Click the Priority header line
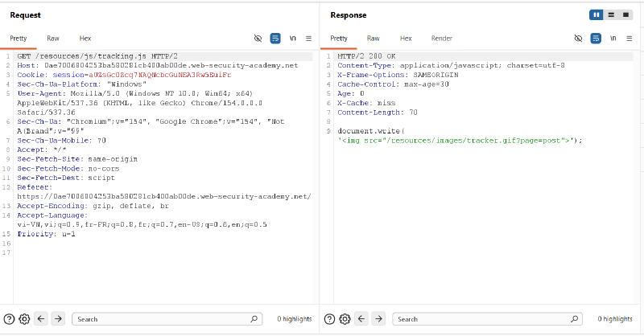The height and width of the screenshot is (336, 644). coord(46,234)
